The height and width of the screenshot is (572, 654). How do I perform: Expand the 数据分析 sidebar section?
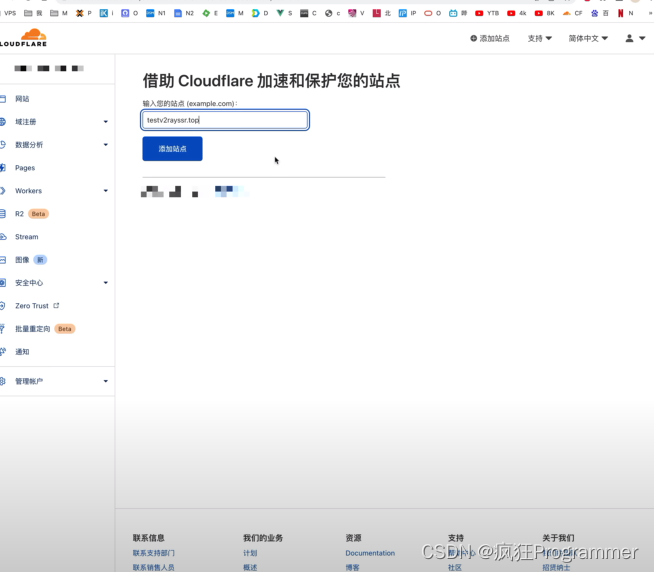point(105,145)
